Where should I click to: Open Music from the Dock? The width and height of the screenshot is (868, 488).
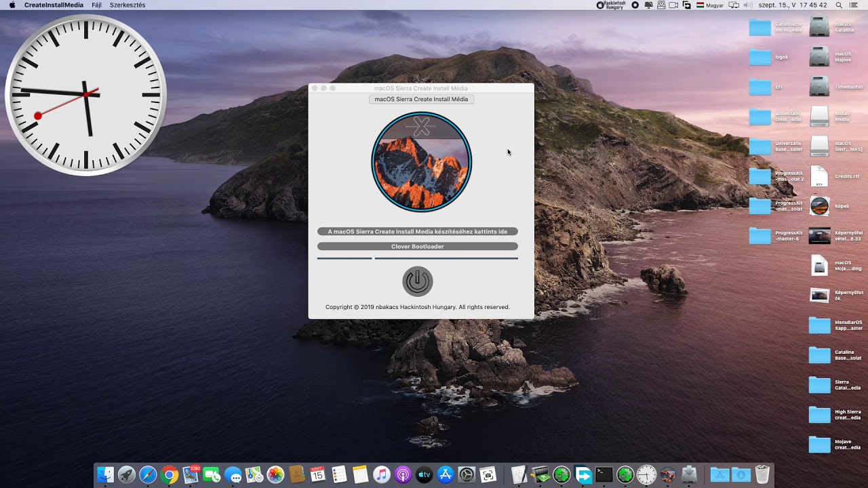(x=381, y=475)
